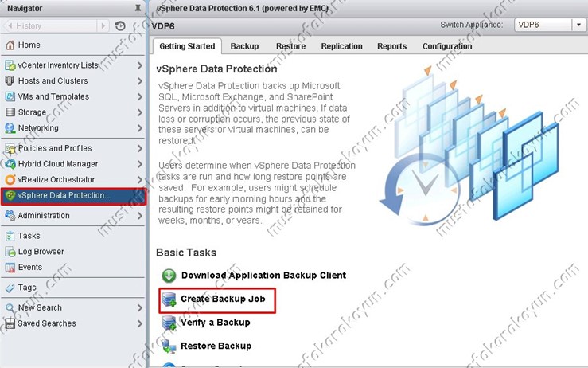Click the Saved Searches disk icon
588x368 pixels.
pyautogui.click(x=10, y=323)
